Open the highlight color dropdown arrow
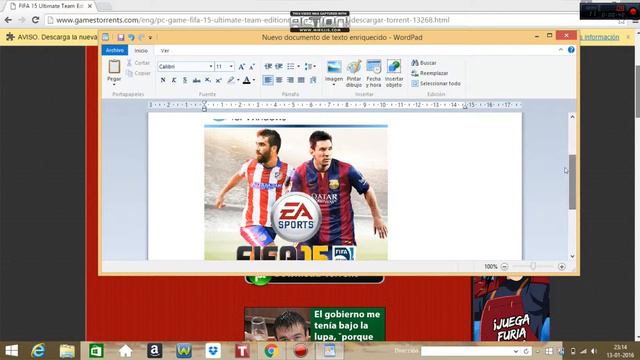Image resolution: width=640 pixels, height=360 pixels. pyautogui.click(x=238, y=80)
